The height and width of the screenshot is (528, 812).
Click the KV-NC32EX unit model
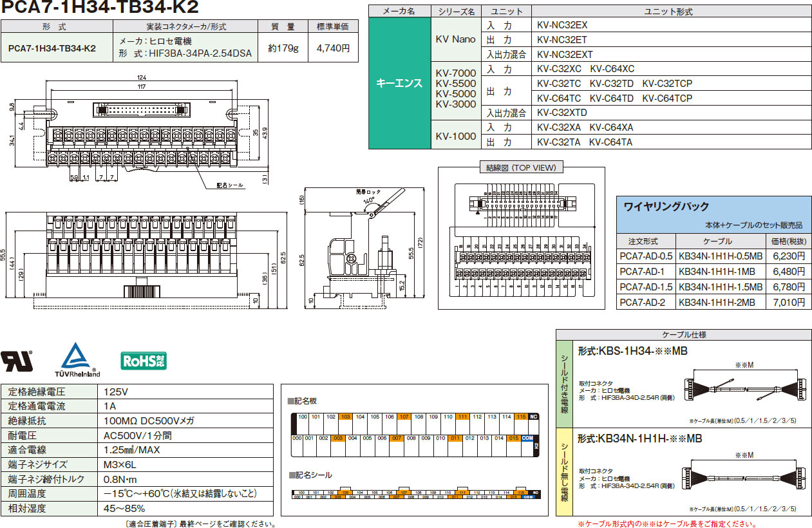pyautogui.click(x=562, y=25)
